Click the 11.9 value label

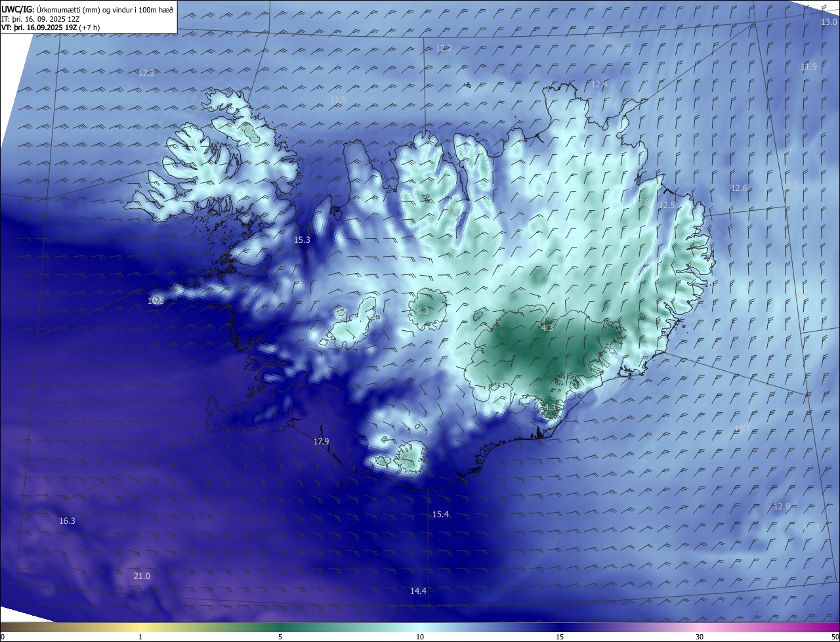808,66
